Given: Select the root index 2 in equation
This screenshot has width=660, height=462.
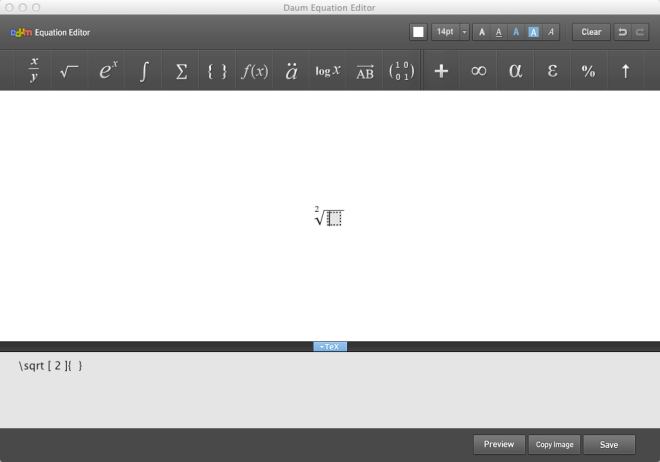Looking at the screenshot, I should (317, 209).
